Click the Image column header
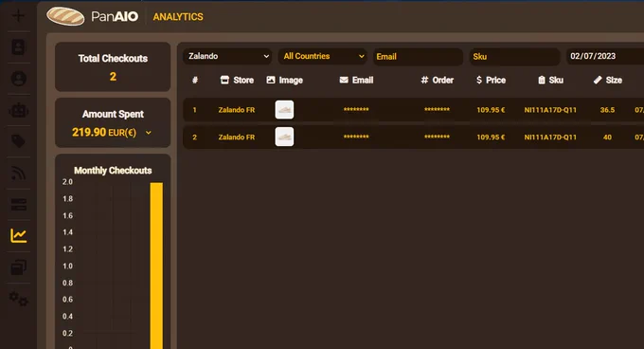Image resolution: width=644 pixels, height=349 pixels. pos(285,81)
